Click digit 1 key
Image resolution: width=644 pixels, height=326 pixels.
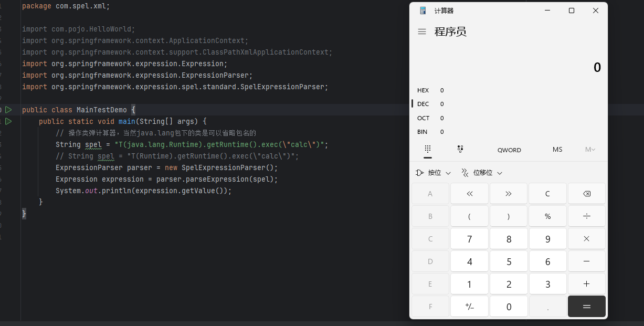coord(469,284)
